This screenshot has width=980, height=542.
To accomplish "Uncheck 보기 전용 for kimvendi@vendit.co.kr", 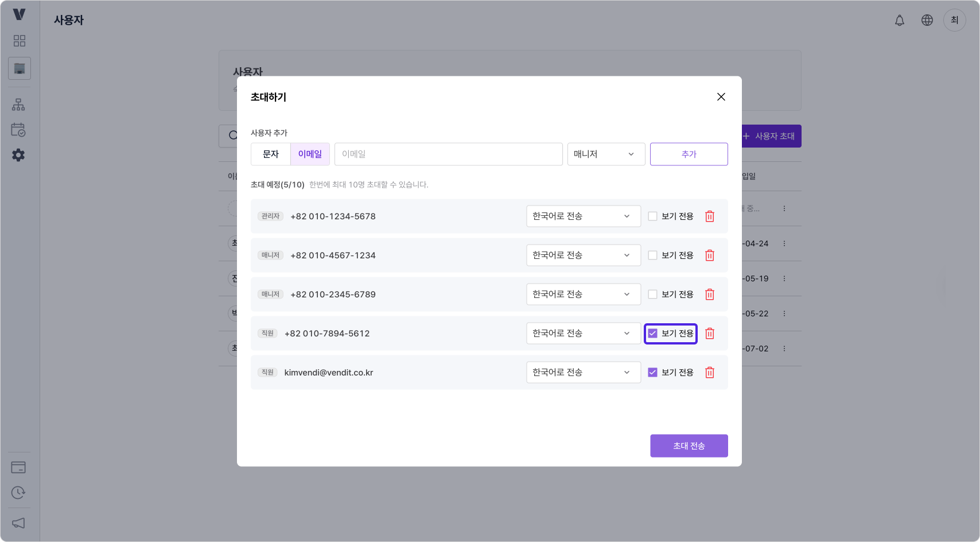I will pos(652,372).
